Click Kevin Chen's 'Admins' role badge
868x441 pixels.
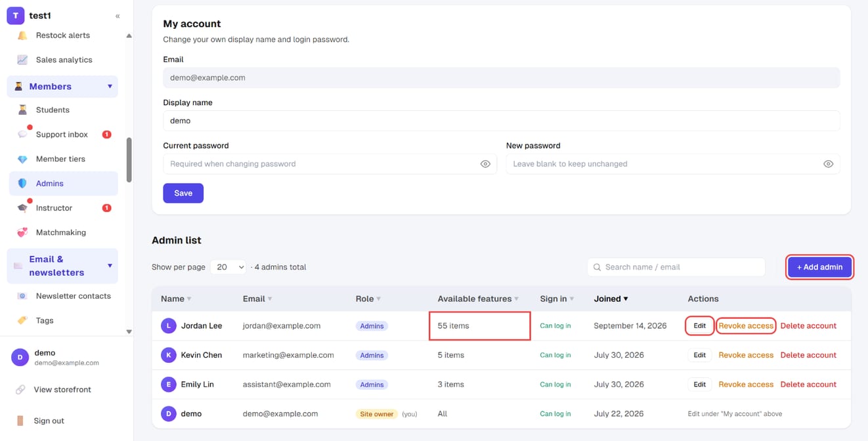(x=372, y=355)
